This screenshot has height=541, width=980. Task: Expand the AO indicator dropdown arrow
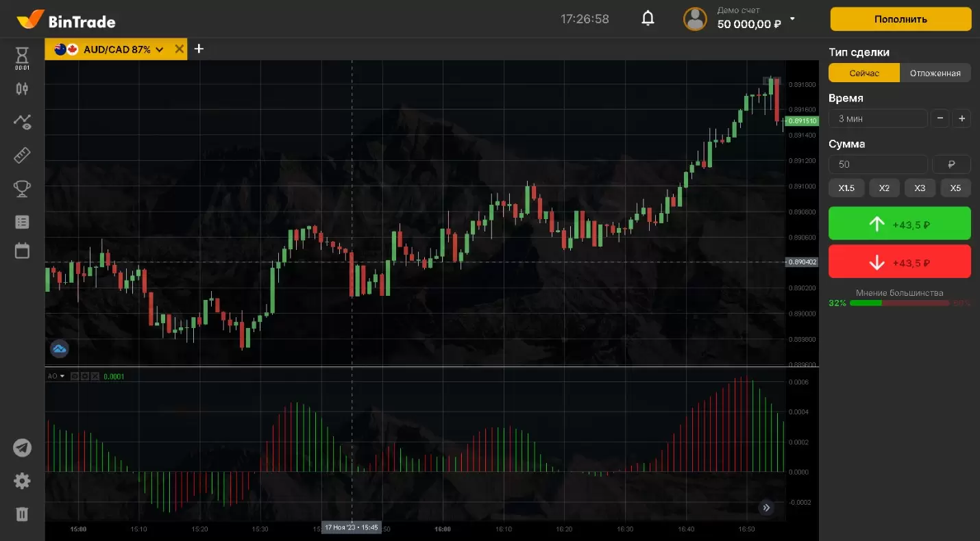coord(62,376)
